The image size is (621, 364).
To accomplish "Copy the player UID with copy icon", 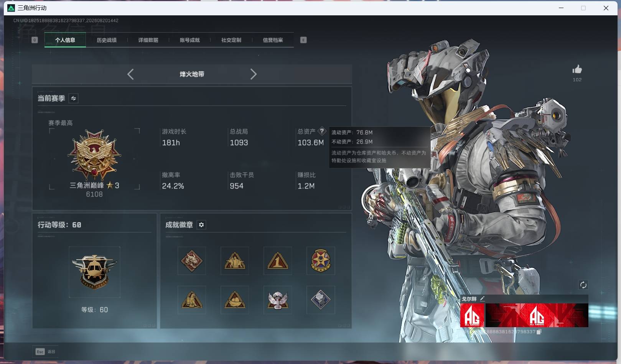I will pos(539,332).
